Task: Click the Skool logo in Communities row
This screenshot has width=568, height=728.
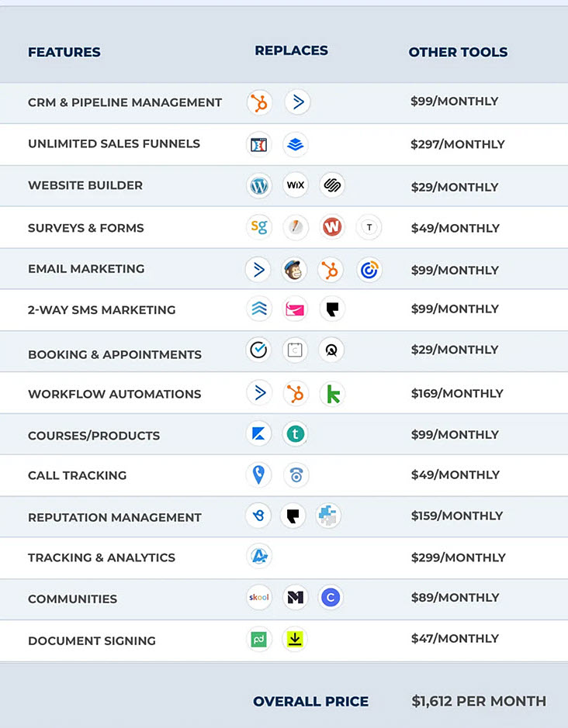Action: (259, 597)
